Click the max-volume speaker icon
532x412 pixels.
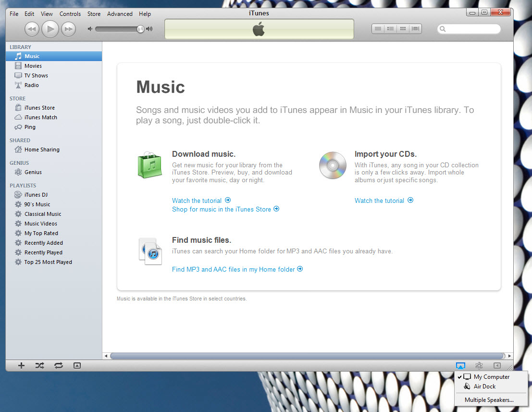149,29
